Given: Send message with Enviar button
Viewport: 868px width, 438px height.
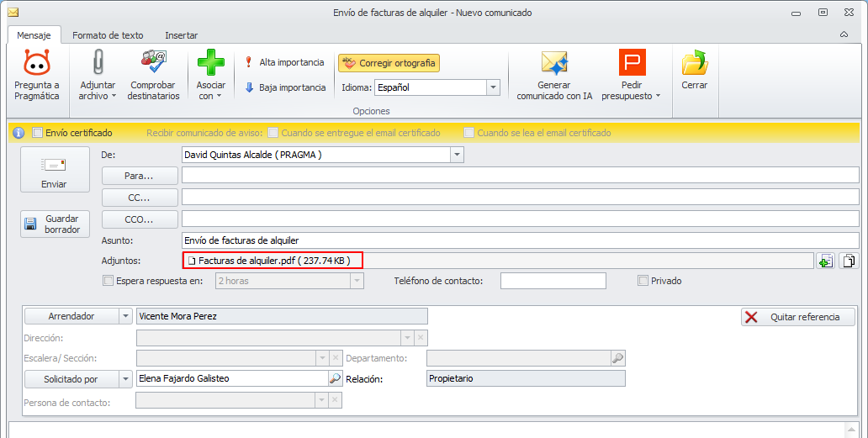Looking at the screenshot, I should tap(55, 170).
